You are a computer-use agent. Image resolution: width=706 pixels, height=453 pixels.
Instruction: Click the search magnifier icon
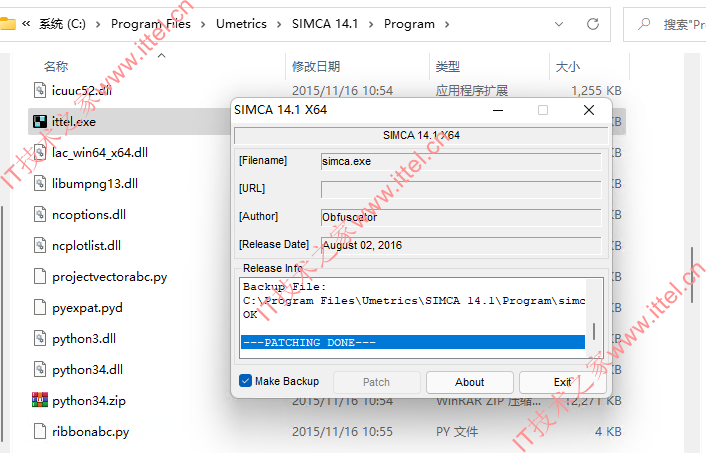[644, 23]
